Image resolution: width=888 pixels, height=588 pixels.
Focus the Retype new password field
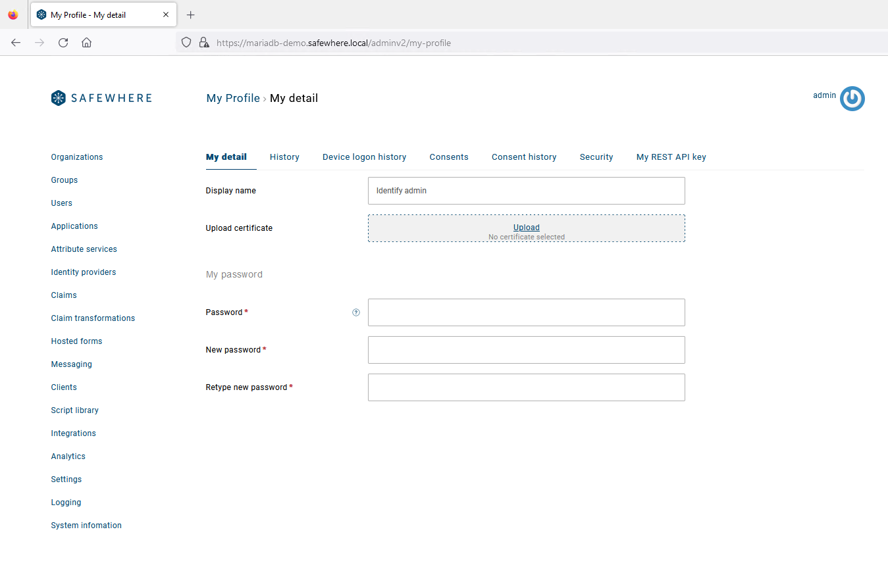pyautogui.click(x=527, y=387)
